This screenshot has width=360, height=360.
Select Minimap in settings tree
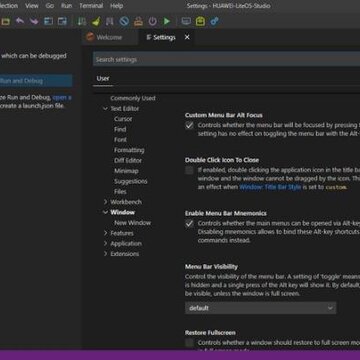click(126, 171)
